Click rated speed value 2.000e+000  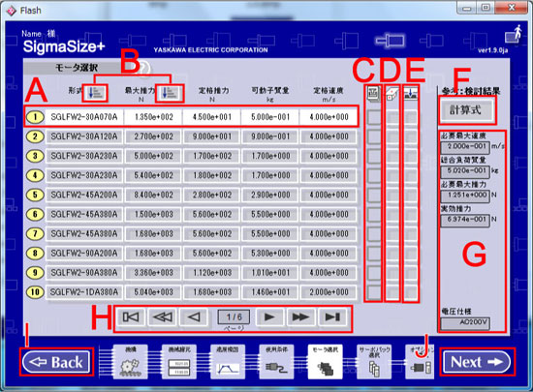pos(329,292)
